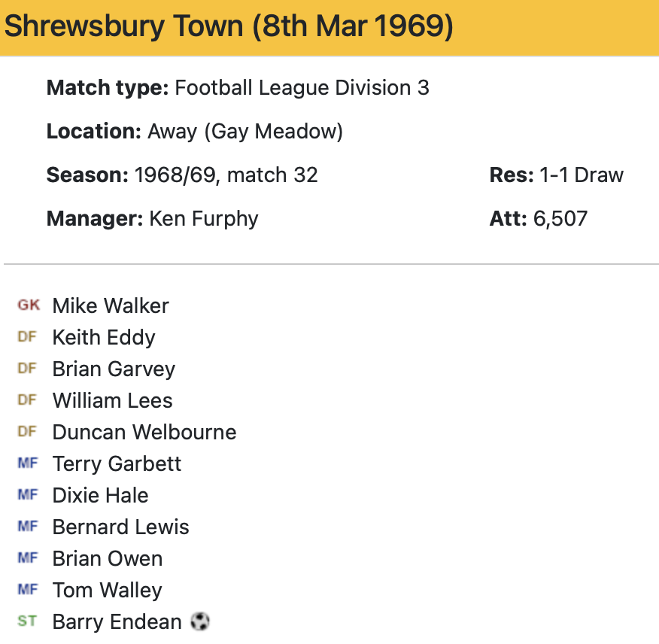Click the MF icon beside Tom Walley
Screen dimensions: 659x644
pos(27,590)
